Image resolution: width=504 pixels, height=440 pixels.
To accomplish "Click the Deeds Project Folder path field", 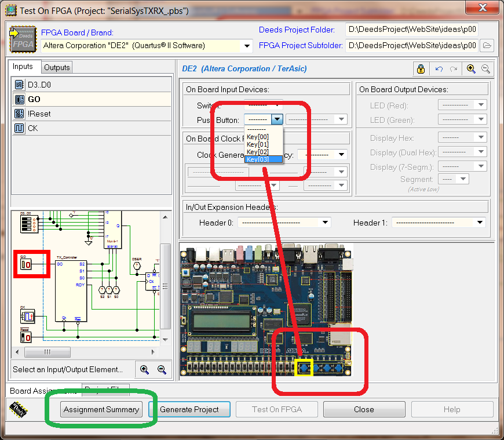I will (412, 29).
